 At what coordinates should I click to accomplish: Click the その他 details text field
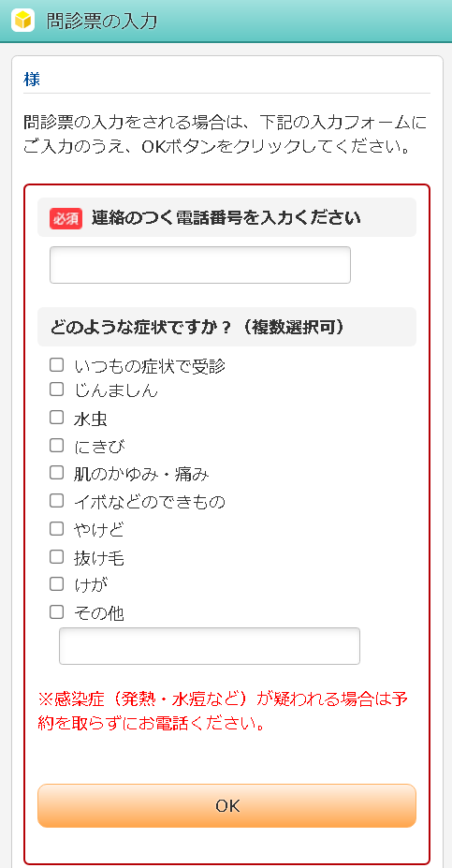[x=210, y=646]
